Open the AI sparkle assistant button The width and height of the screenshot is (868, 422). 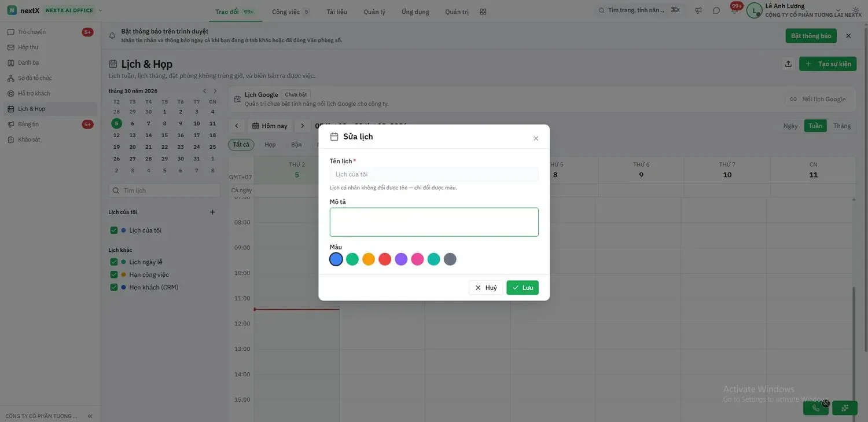[x=845, y=408]
